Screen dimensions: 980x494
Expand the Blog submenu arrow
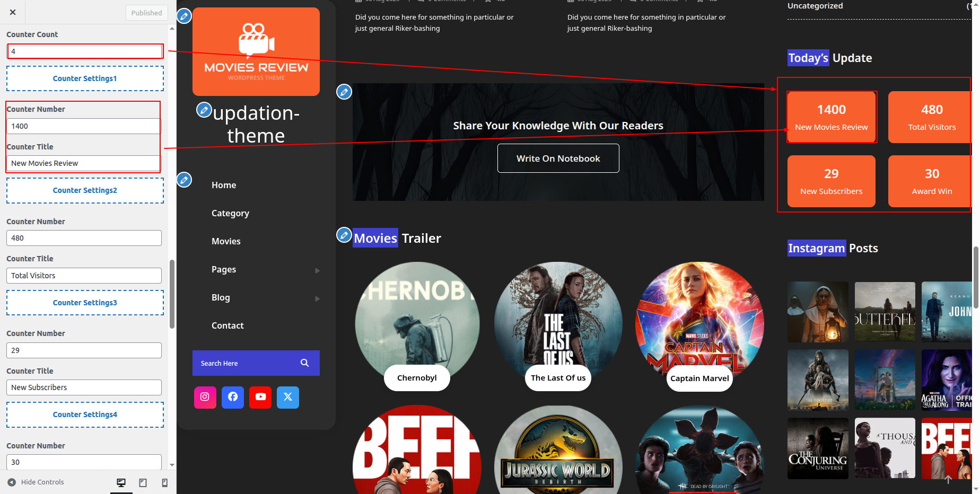[317, 298]
